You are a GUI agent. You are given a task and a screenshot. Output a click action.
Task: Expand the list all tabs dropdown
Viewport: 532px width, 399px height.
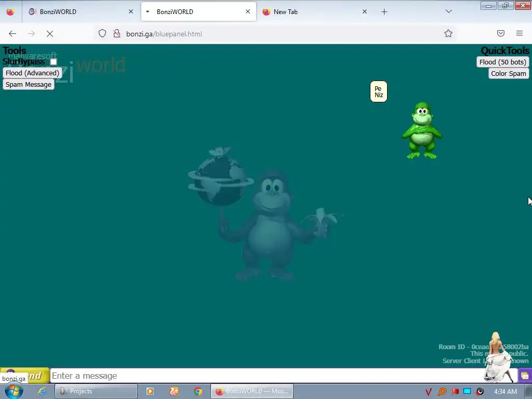(448, 11)
